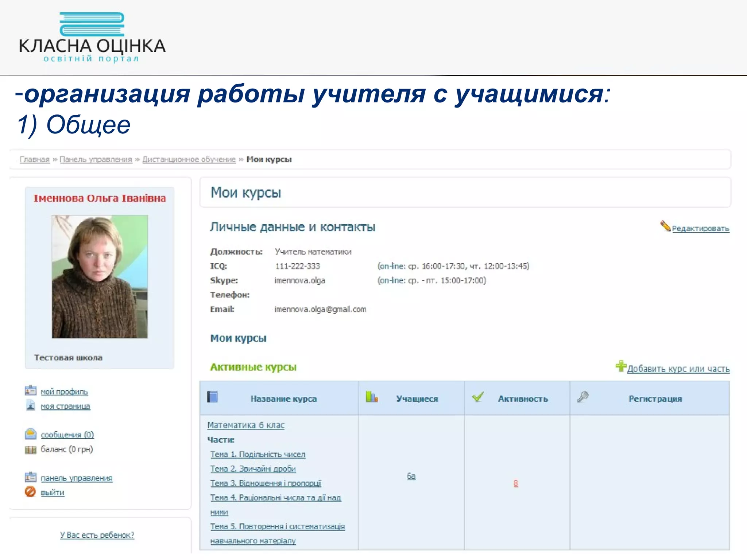The image size is (747, 560).
Task: Click the ICQ number 111-222-333
Action: (297, 266)
